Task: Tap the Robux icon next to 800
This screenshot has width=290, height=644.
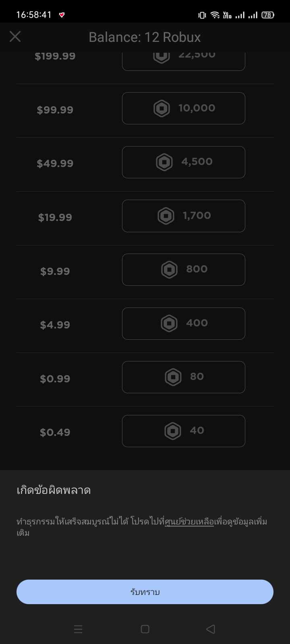Action: [x=169, y=270]
